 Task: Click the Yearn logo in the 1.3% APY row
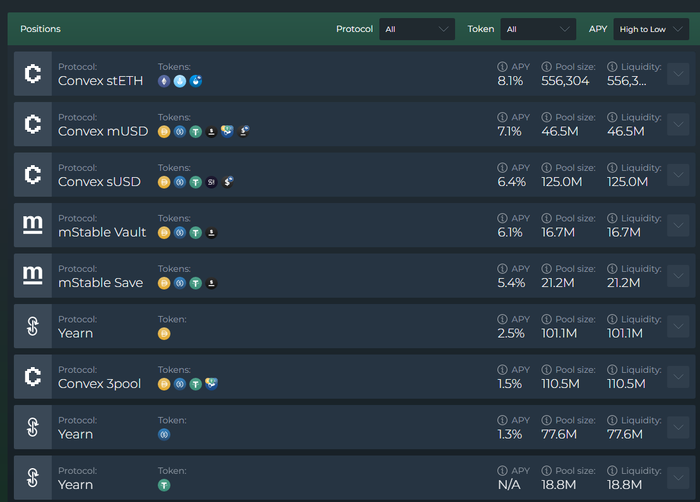coord(33,427)
